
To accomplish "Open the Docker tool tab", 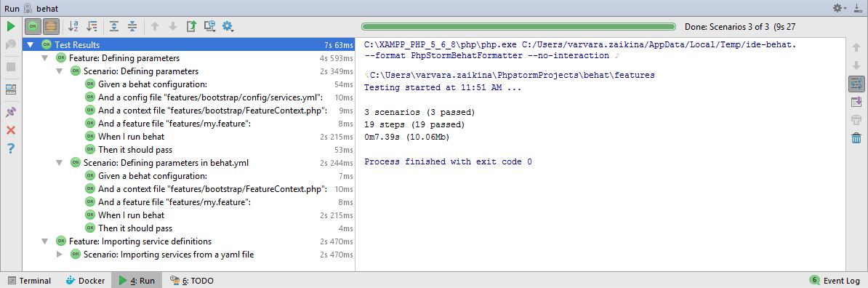I will click(85, 281).
